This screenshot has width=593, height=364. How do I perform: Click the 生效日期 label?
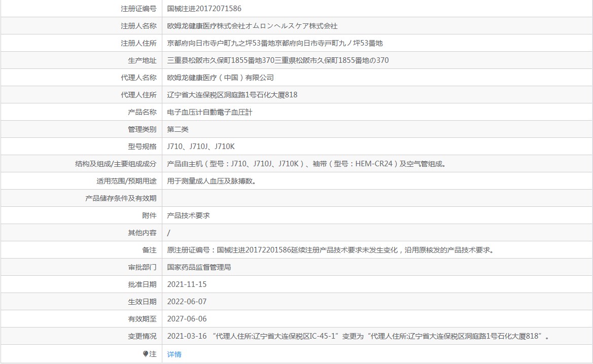pos(142,302)
